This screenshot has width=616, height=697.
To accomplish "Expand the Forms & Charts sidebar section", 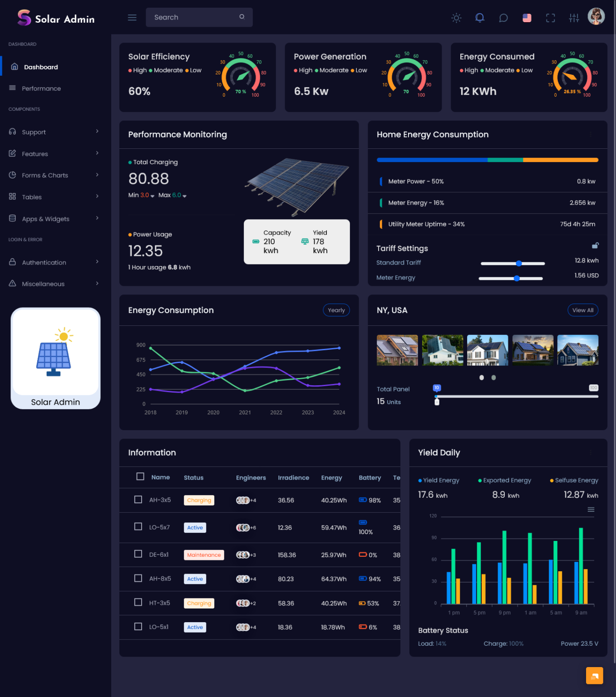I will [x=45, y=175].
